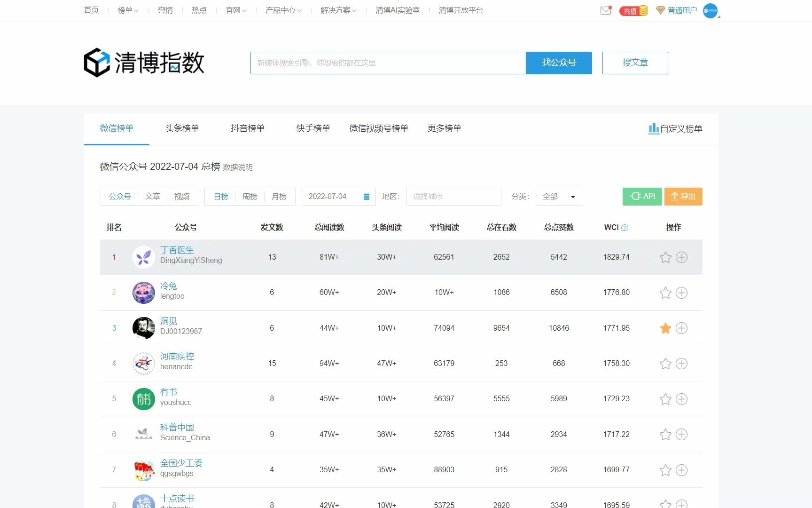
Task: Expand the 榜单 menu in top nav
Action: tap(128, 10)
